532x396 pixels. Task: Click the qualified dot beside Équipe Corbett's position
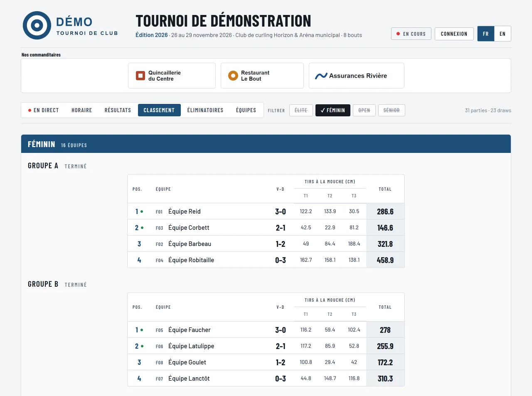(x=142, y=228)
